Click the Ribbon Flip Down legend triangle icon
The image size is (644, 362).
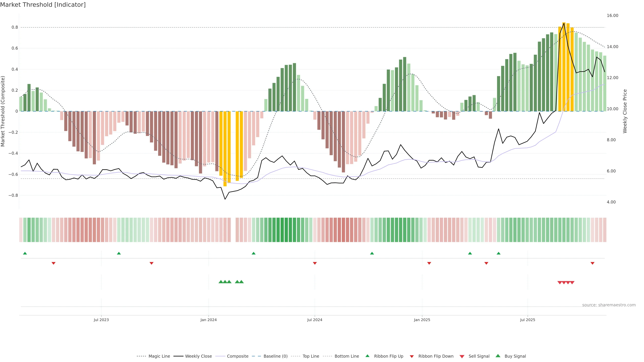412,356
